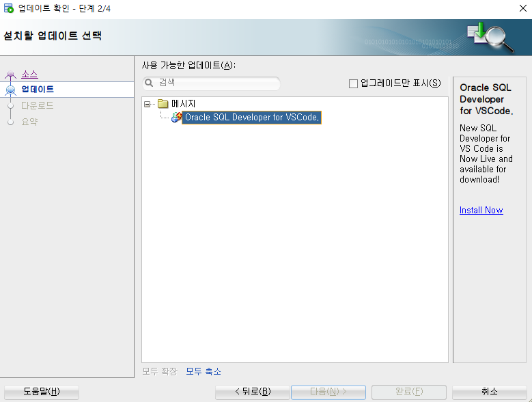Click the search magnifier icon
The width and height of the screenshot is (532, 402).
point(149,83)
